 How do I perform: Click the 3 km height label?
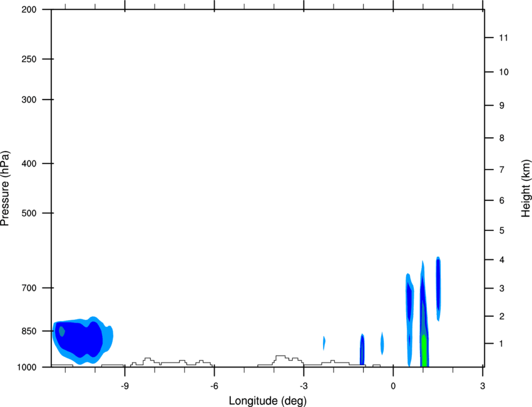point(501,289)
